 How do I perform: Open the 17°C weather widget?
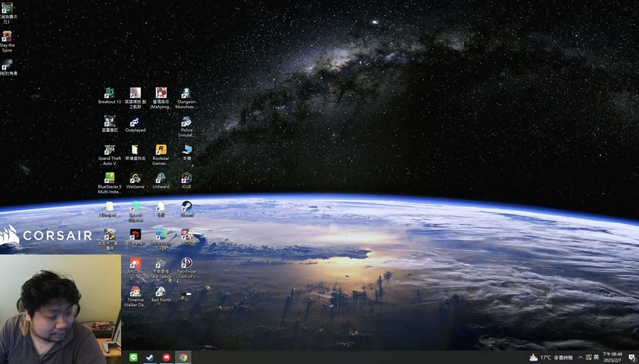click(x=551, y=357)
